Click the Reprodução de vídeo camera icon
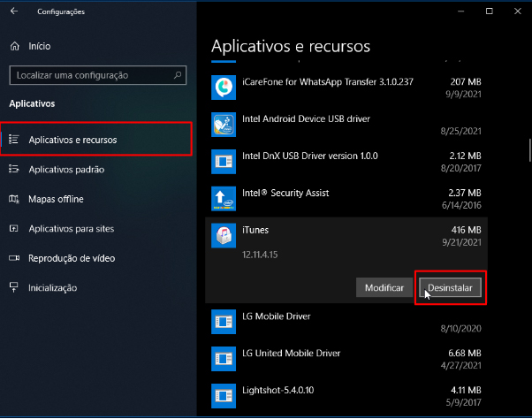This screenshot has height=419, width=532. 13,258
